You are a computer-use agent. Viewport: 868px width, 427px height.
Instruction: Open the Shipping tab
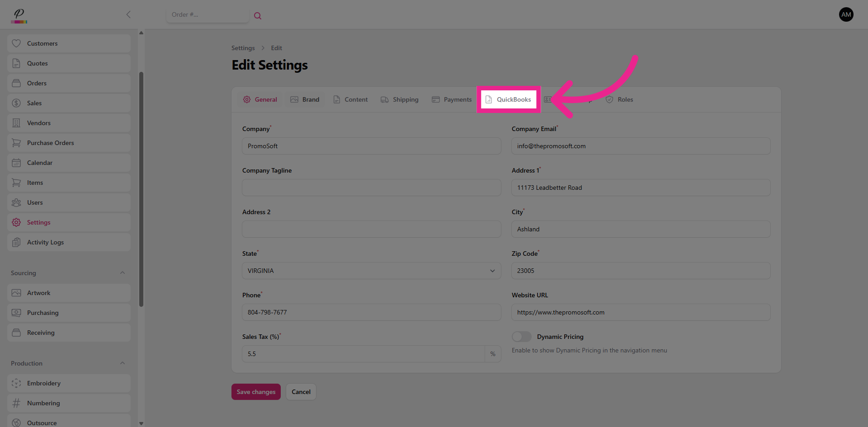coord(400,99)
